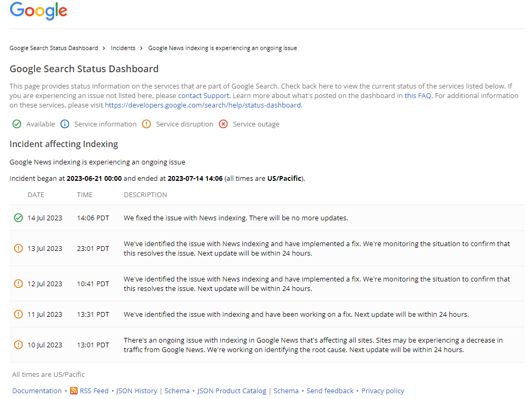Click the 13:31 PDT time cell
This screenshot has height=399, width=532.
pos(93,315)
